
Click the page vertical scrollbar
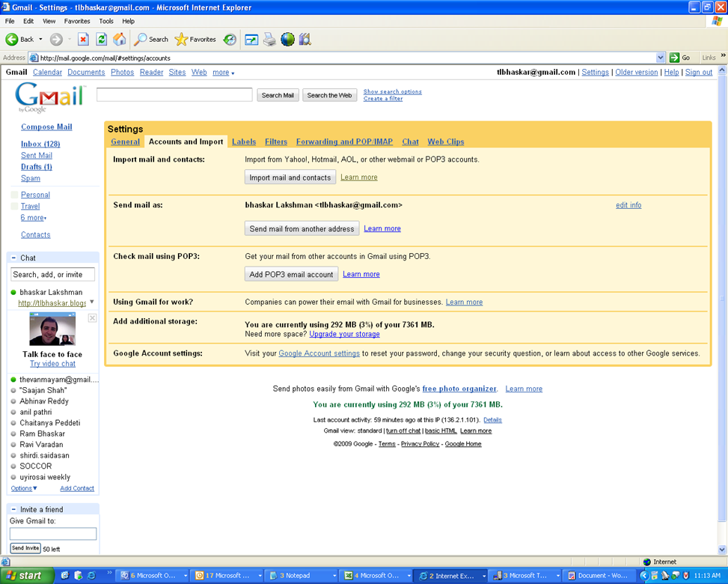point(722,297)
